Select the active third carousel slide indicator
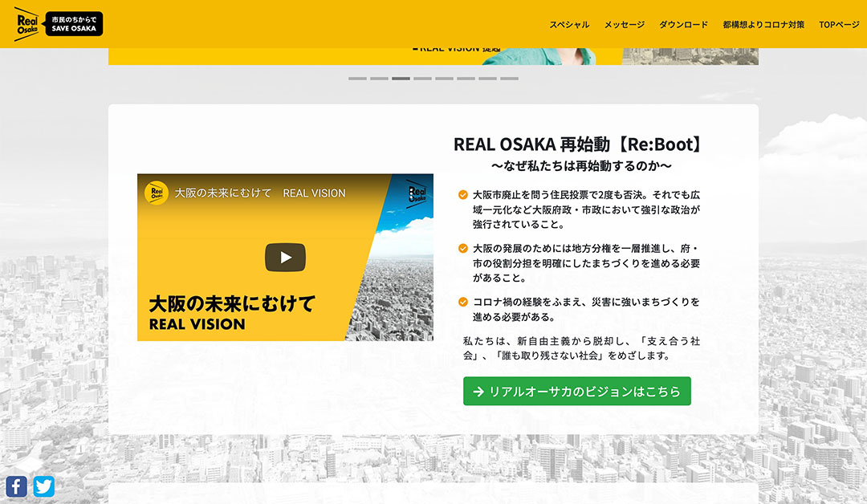The image size is (867, 504). pyautogui.click(x=401, y=79)
